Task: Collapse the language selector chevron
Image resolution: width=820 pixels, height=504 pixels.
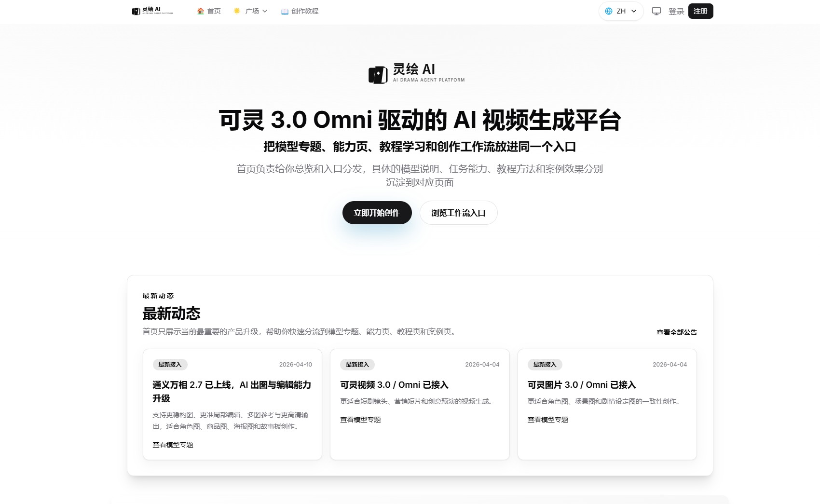Action: (x=634, y=11)
